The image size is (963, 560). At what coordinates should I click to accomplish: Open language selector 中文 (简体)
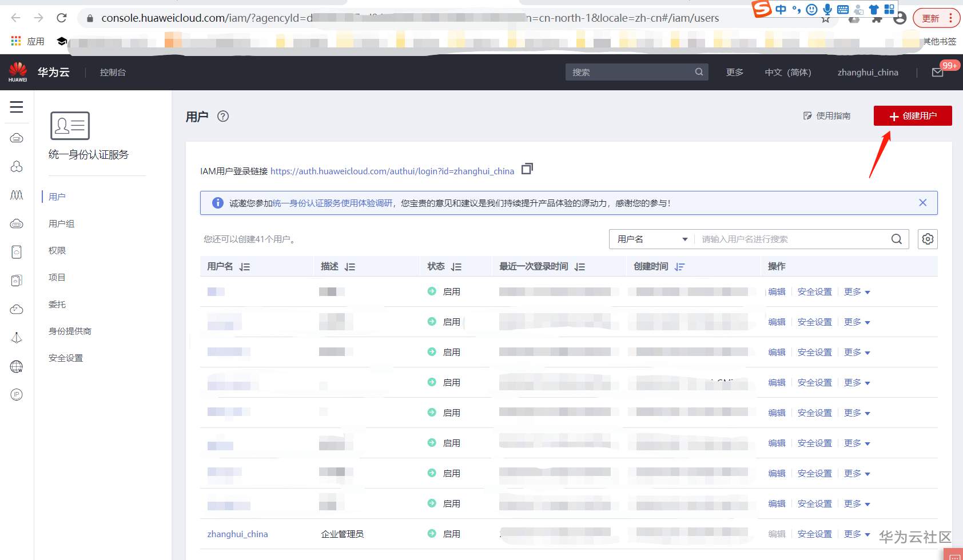[x=788, y=72]
